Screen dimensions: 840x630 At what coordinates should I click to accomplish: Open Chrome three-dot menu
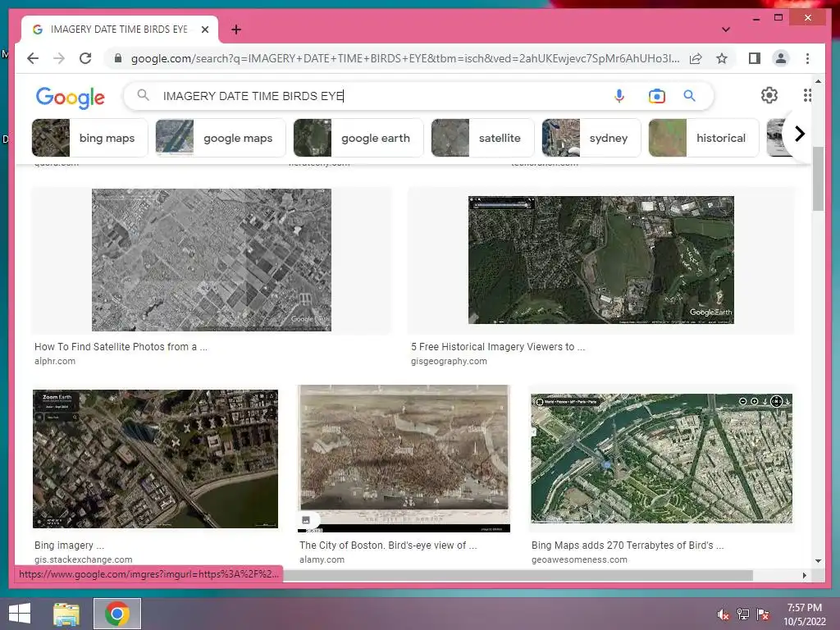[x=807, y=58]
